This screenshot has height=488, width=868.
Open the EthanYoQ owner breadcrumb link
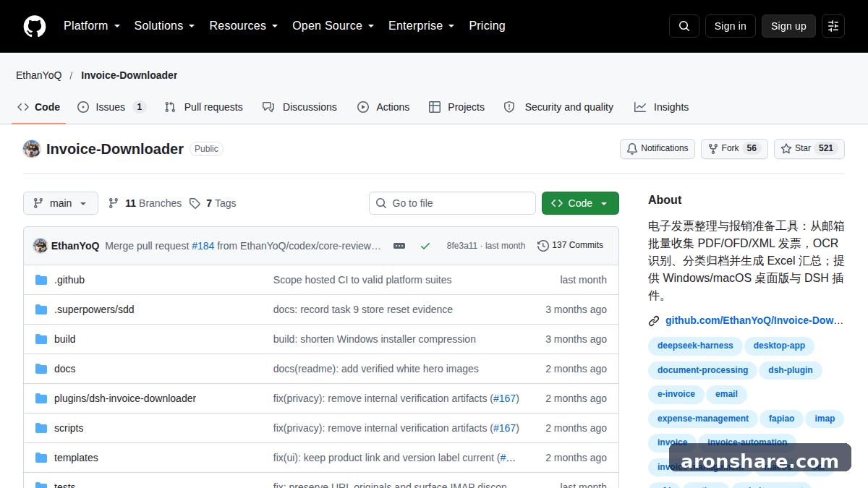(39, 75)
